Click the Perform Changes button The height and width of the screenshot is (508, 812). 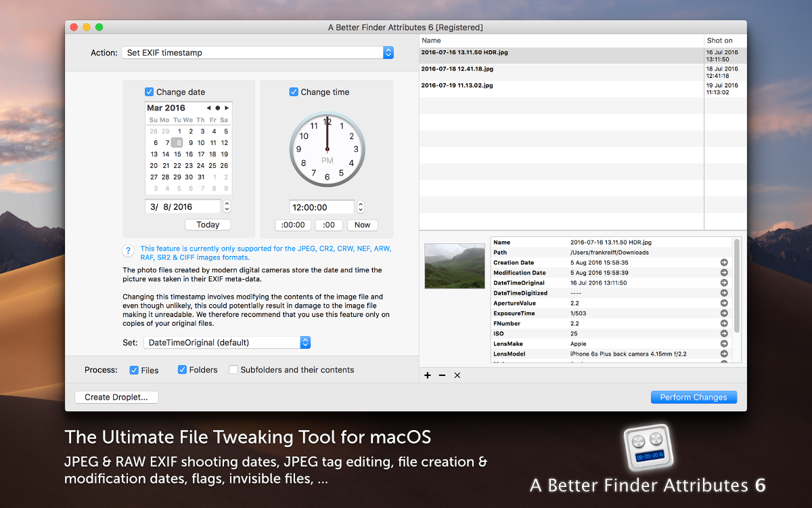(x=694, y=398)
